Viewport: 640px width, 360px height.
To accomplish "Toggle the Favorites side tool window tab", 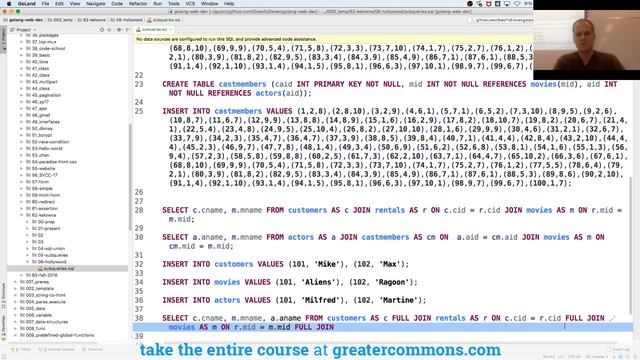I will point(4,327).
